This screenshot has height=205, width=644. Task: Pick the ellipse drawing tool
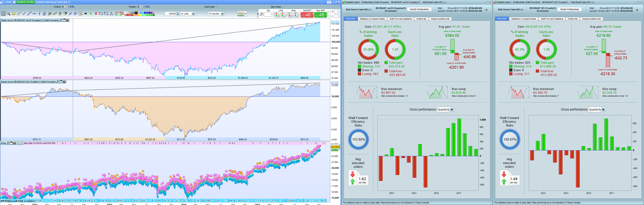101,14
